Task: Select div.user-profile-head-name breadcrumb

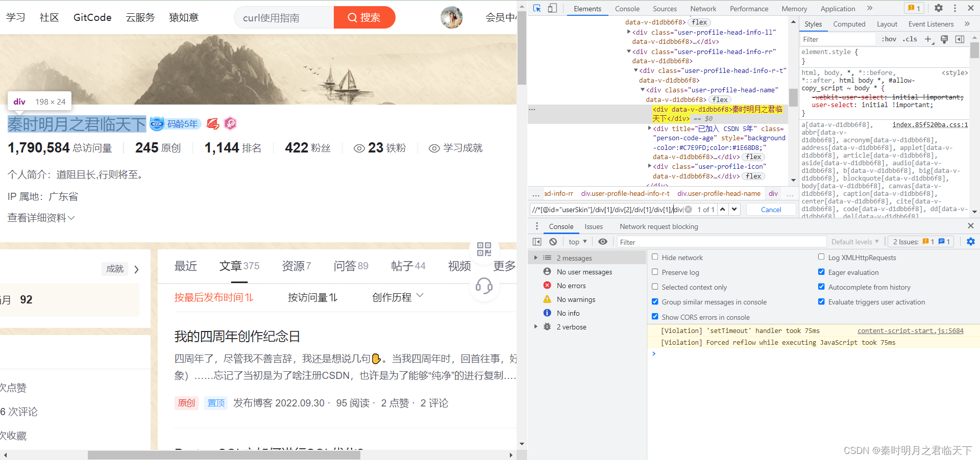Action: coord(719,193)
